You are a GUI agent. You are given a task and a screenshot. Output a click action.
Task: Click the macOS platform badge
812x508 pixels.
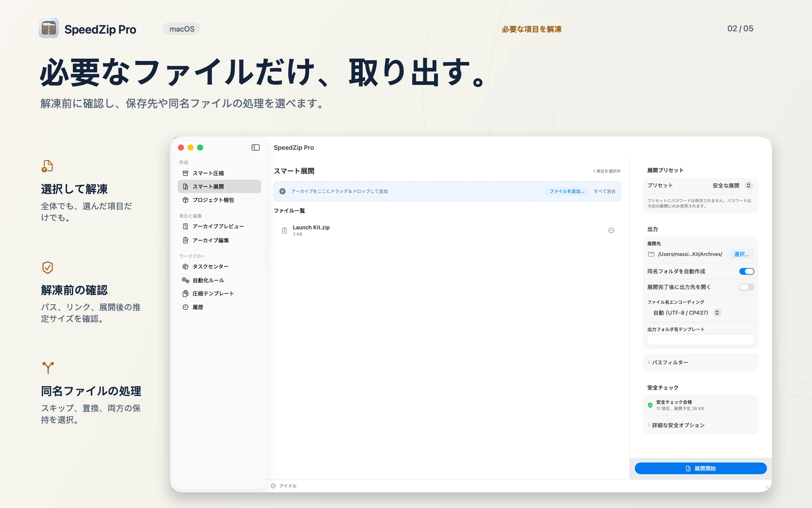pyautogui.click(x=182, y=29)
